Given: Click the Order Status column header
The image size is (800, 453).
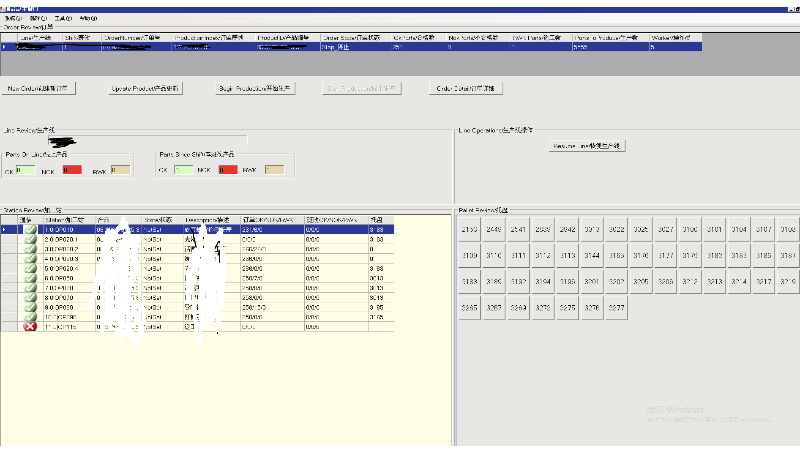Looking at the screenshot, I should (356, 38).
